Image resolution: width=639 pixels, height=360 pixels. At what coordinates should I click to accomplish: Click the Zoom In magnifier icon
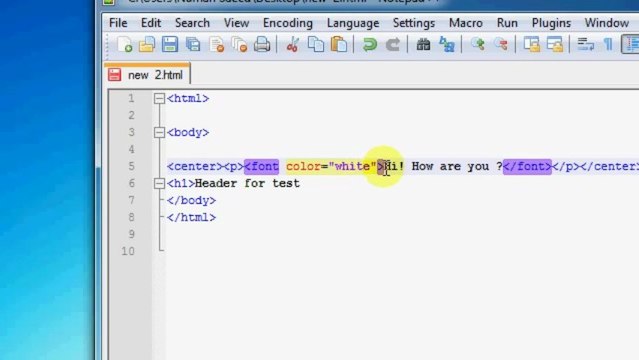tap(478, 44)
